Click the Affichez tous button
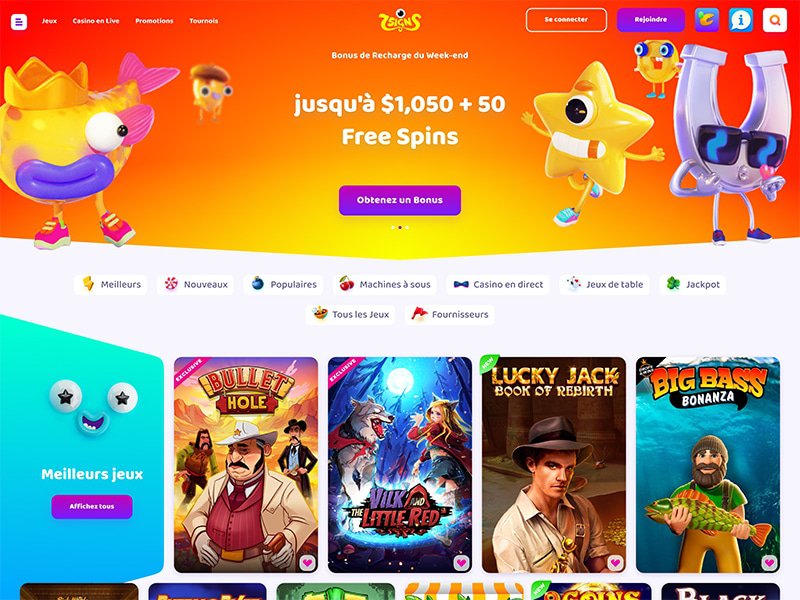This screenshot has width=800, height=600. 92,507
